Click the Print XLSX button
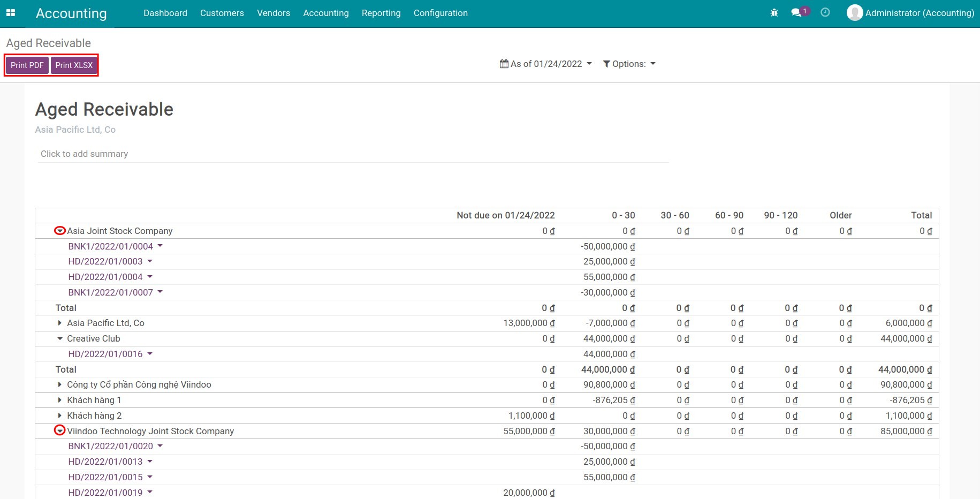Viewport: 980px width, 499px height. point(74,65)
